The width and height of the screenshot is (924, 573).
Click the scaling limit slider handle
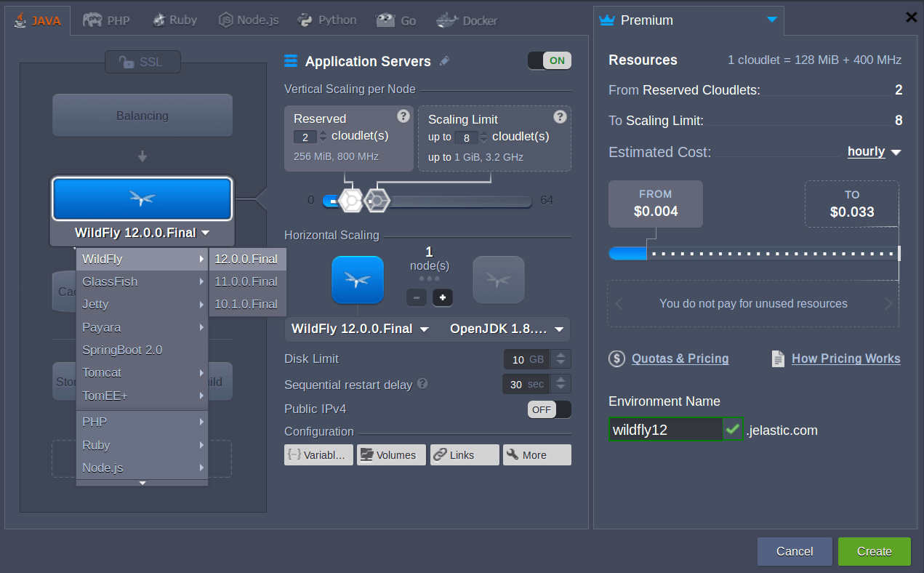(x=377, y=200)
